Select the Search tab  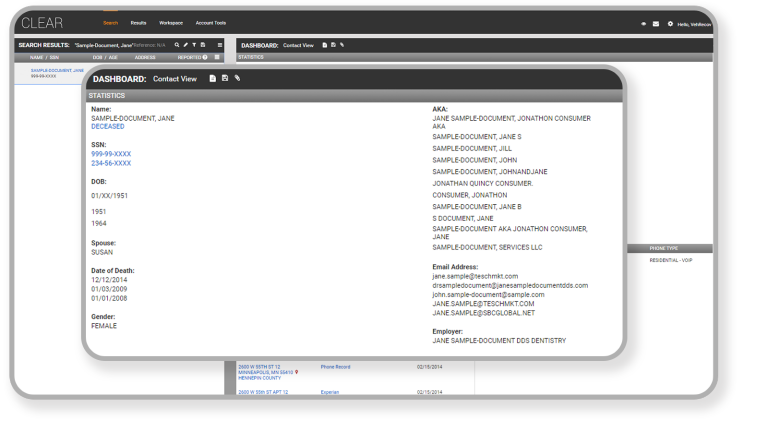coord(110,23)
